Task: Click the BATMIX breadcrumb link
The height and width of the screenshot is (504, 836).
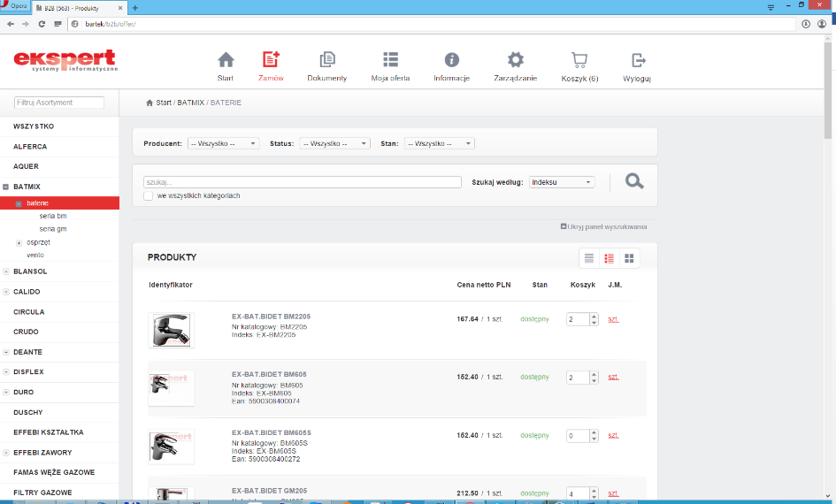Action: [191, 103]
